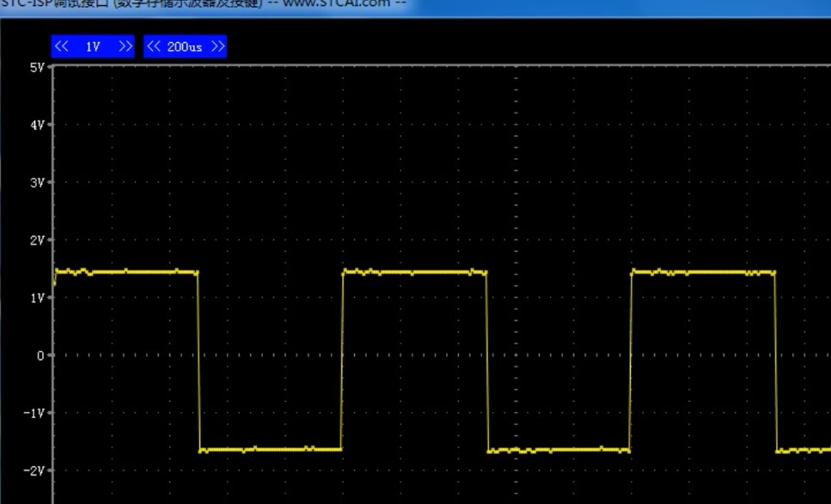This screenshot has width=831, height=504.
Task: Select the 1V voltage scale label
Action: tap(93, 46)
